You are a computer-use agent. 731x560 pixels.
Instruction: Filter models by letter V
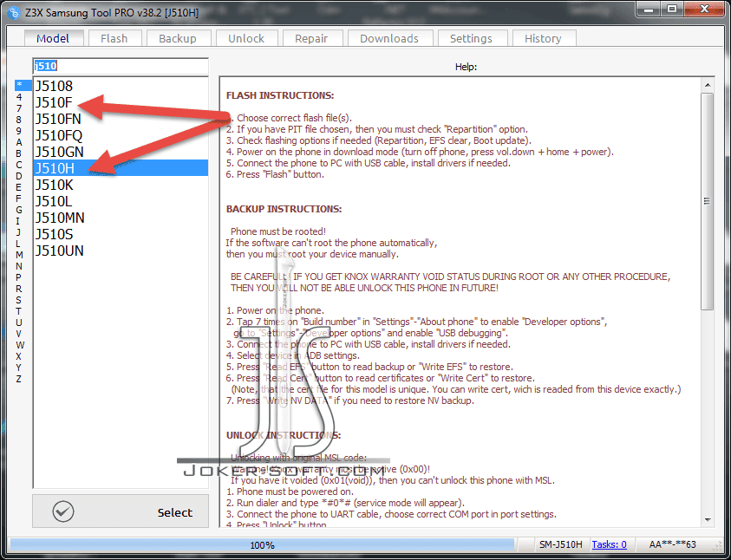click(19, 334)
